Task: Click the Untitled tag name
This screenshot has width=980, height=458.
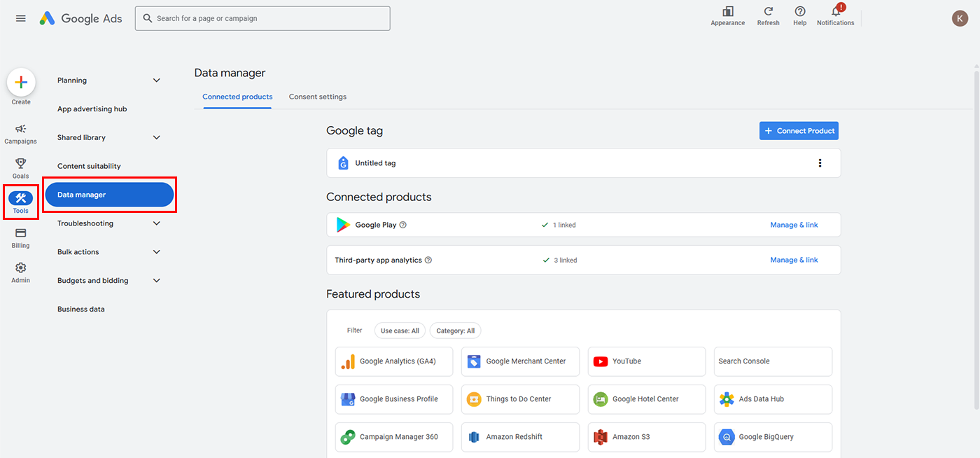Action: click(375, 163)
